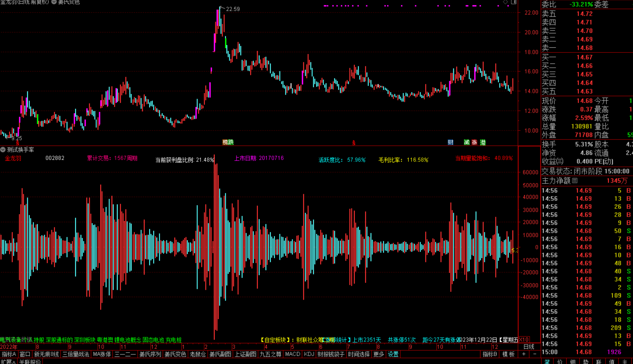Switch to the MACD indicator
The width and height of the screenshot is (633, 364).
293,354
